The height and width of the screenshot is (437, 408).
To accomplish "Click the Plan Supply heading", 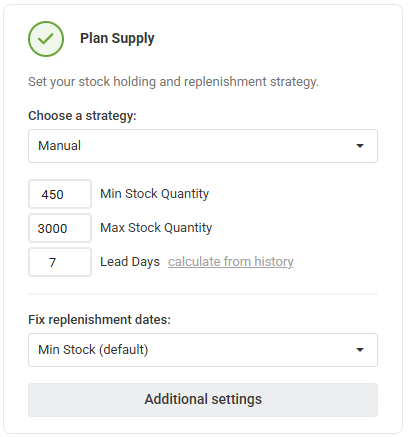I will [x=117, y=39].
